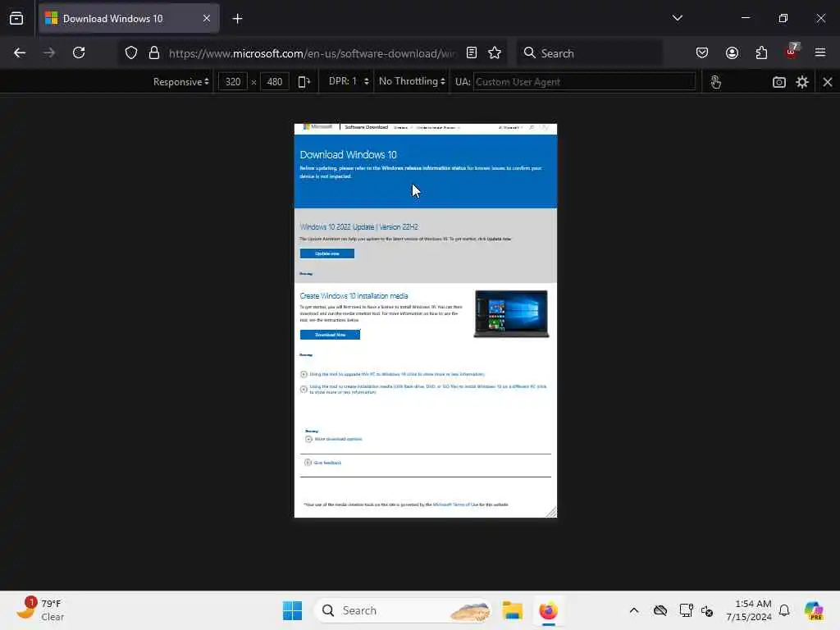Screen dimensions: 840x630
Task: List all tabs with the chevron
Action: 677,18
